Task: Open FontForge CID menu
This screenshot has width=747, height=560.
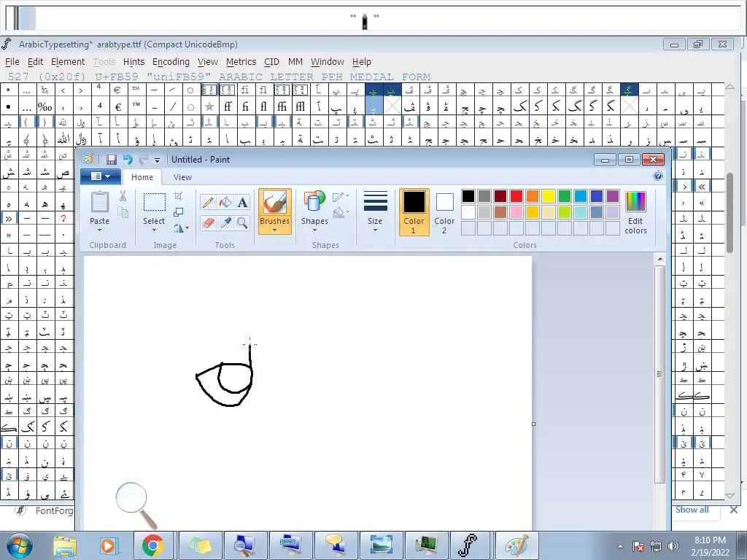Action: pyautogui.click(x=271, y=62)
